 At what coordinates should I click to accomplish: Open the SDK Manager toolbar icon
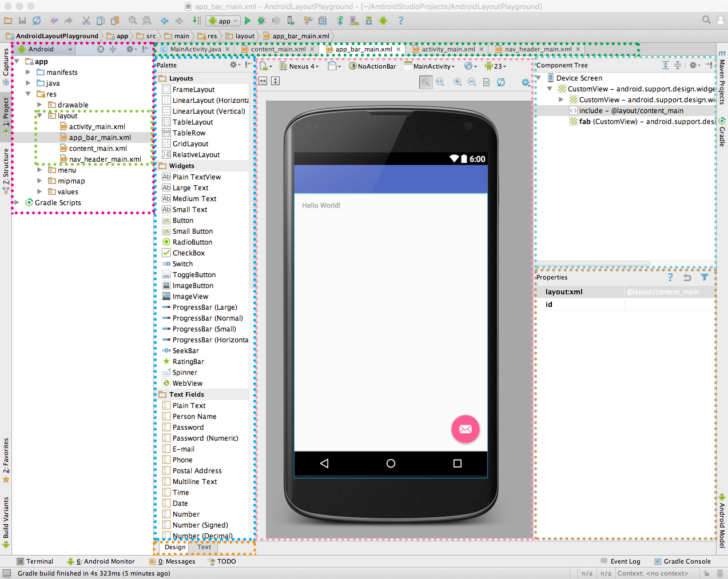pyautogui.click(x=369, y=21)
